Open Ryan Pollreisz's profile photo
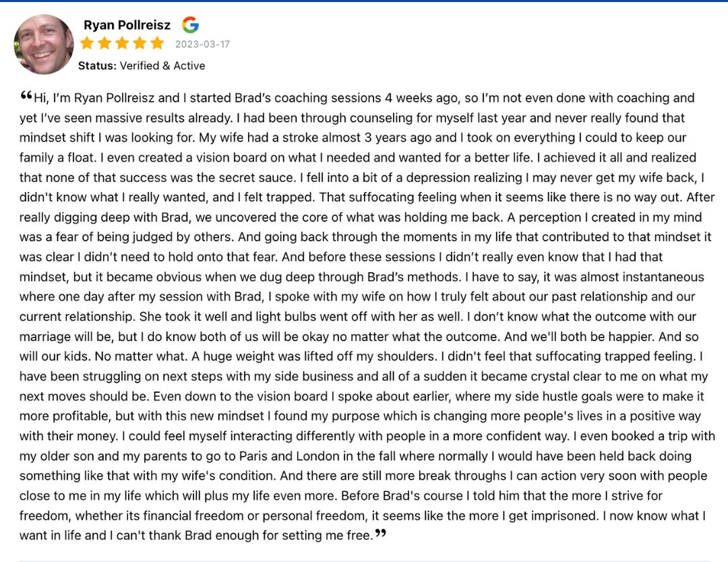This screenshot has width=728, height=562. (44, 44)
